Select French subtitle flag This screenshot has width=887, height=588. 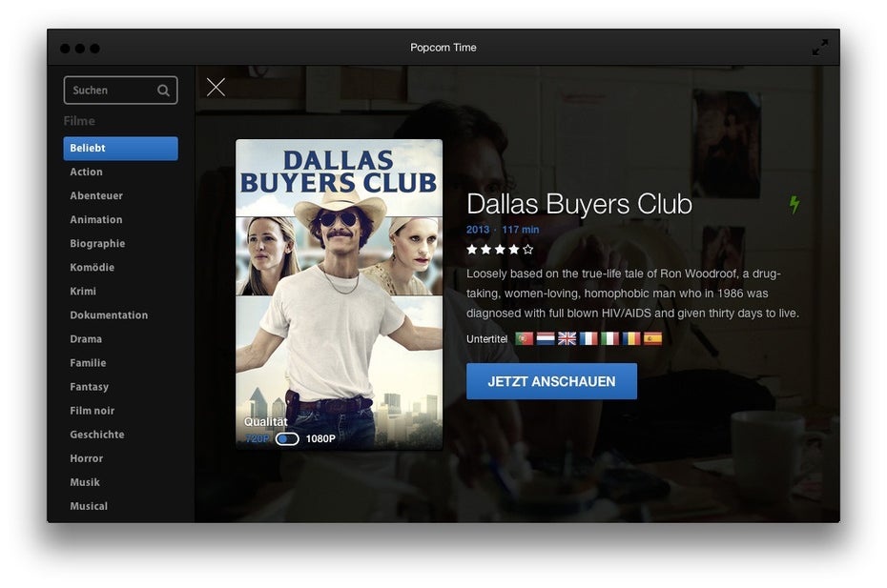click(588, 338)
